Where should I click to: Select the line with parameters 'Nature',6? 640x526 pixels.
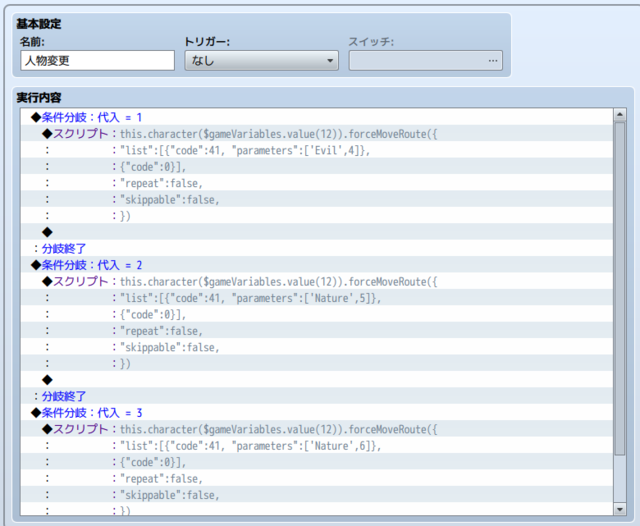[317, 446]
